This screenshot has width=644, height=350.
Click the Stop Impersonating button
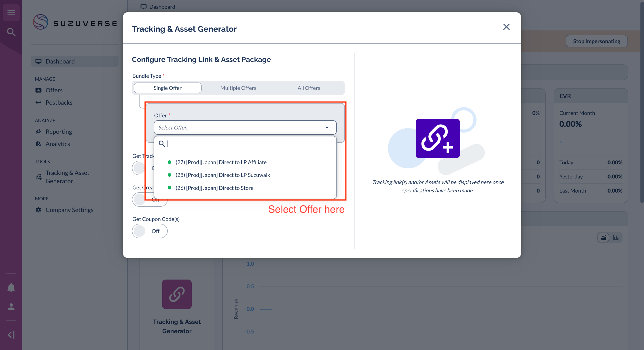click(596, 41)
